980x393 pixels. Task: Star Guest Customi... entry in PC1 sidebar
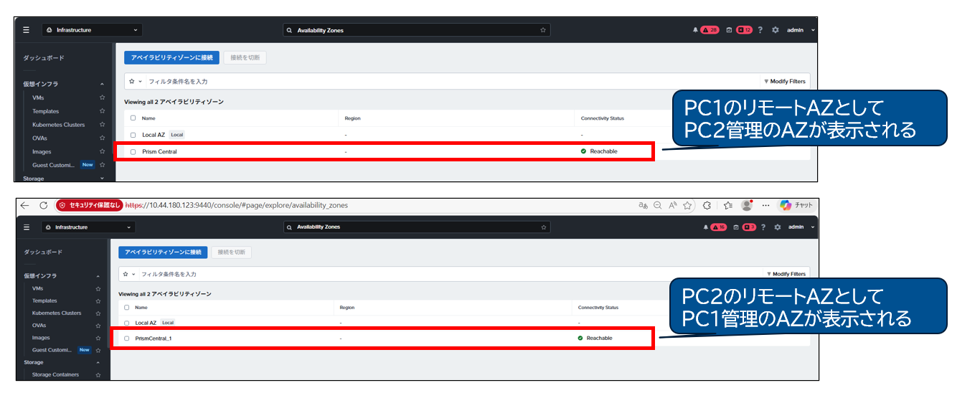click(x=102, y=164)
